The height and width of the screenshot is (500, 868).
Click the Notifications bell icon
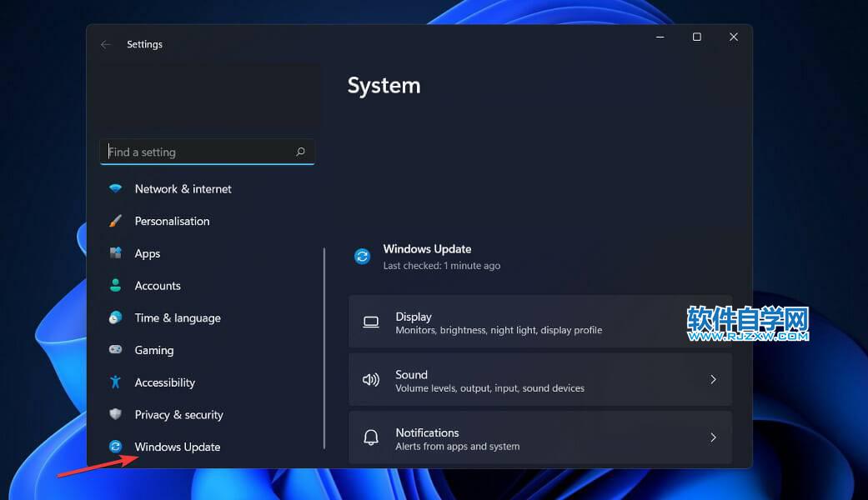tap(371, 437)
